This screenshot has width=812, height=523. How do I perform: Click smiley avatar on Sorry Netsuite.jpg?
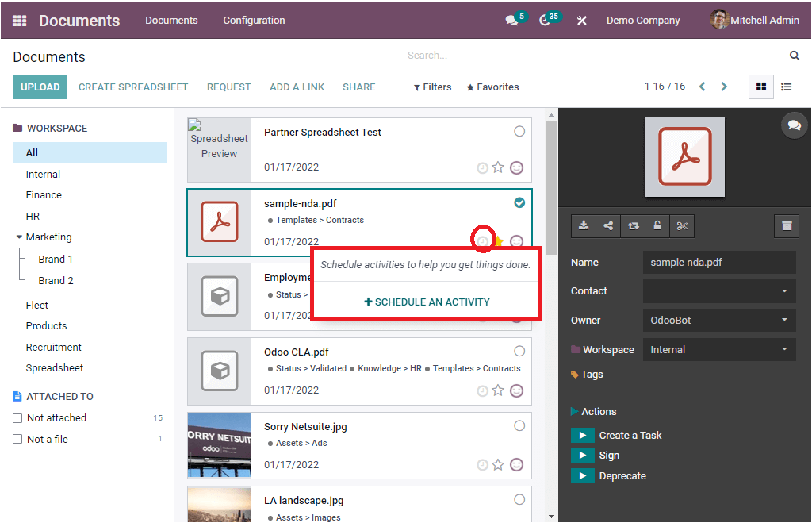pyautogui.click(x=516, y=464)
